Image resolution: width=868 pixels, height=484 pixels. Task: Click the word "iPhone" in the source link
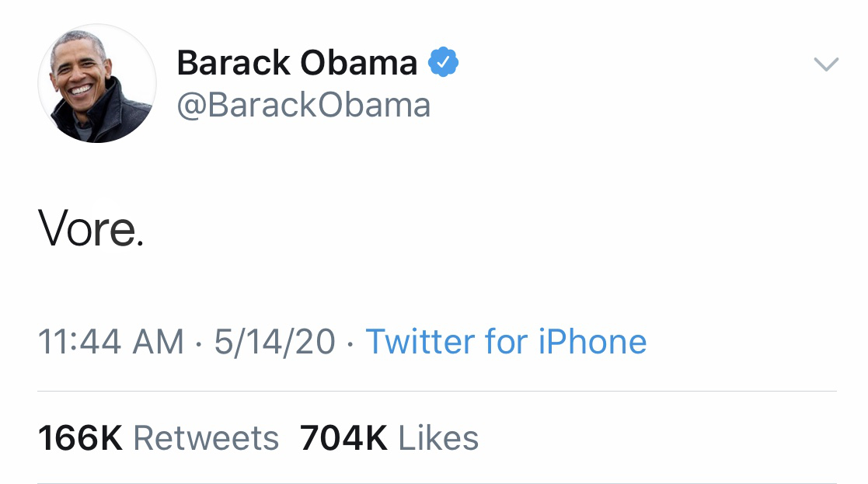pos(591,342)
